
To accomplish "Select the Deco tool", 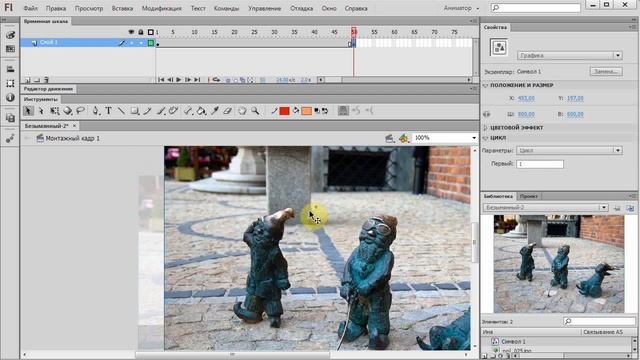I will coord(173,111).
